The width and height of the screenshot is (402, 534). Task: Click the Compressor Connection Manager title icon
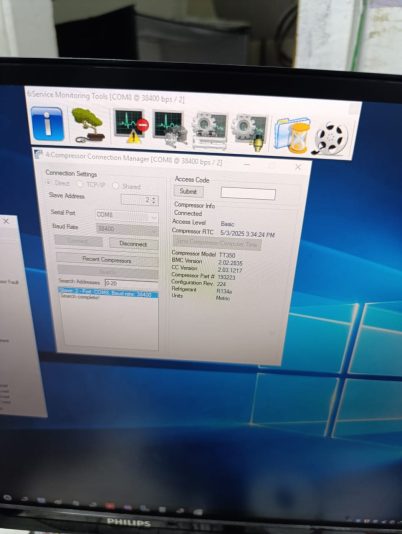38,154
